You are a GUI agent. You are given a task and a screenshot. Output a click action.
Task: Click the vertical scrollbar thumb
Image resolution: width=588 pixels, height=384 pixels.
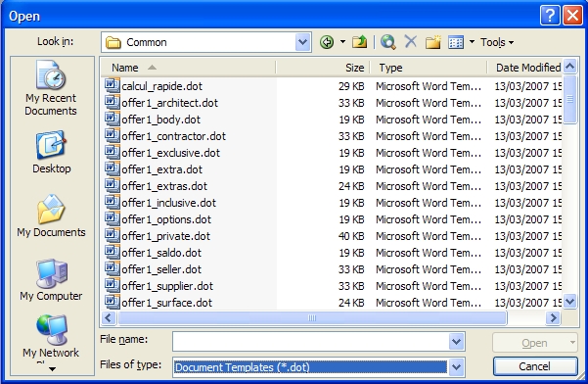[x=570, y=99]
